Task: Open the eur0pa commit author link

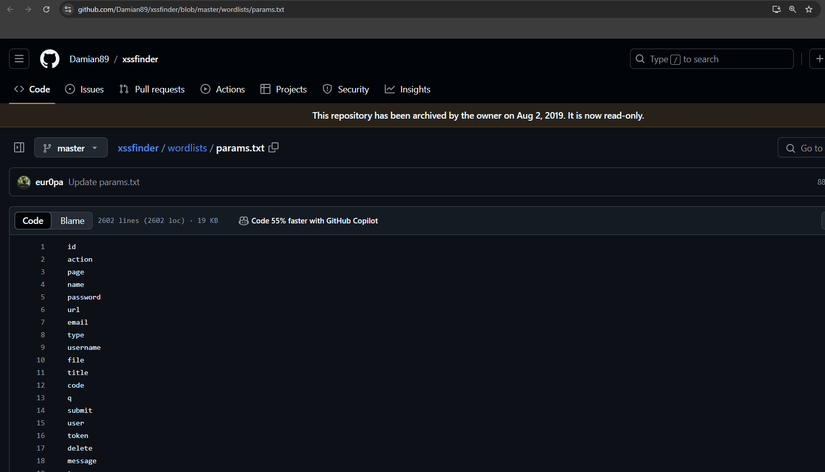Action: pyautogui.click(x=49, y=182)
